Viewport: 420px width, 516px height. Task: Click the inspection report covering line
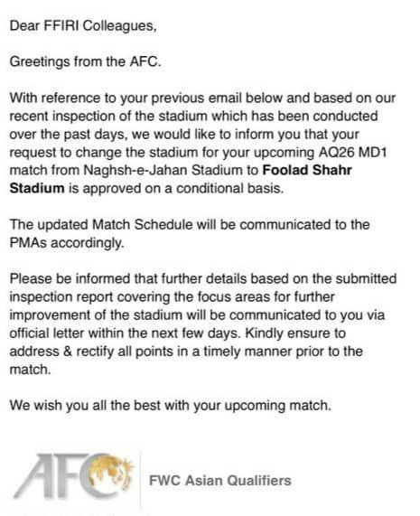click(x=172, y=297)
